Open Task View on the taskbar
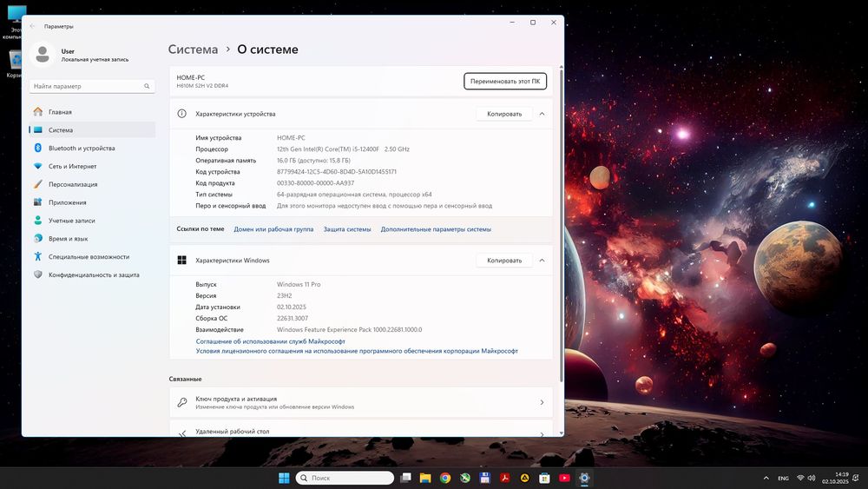The image size is (868, 489). click(x=405, y=478)
